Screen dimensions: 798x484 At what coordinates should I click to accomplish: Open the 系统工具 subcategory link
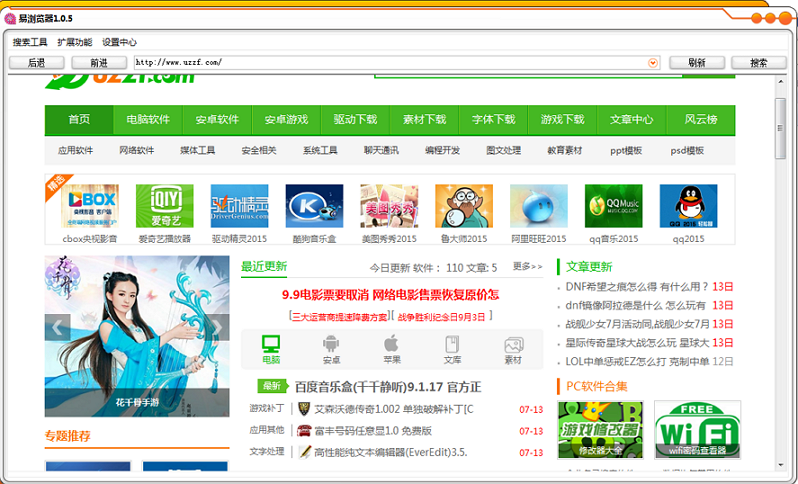320,151
